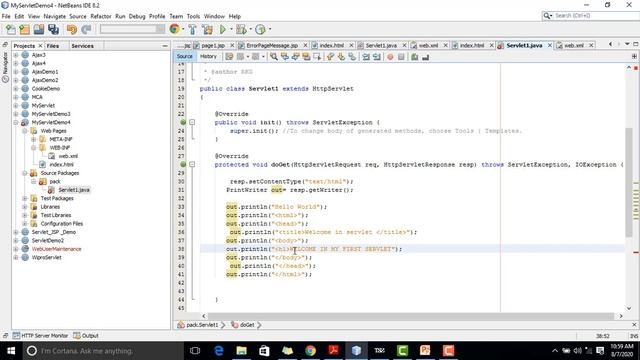Click the Search (Ctrl+I) input field
The width and height of the screenshot is (640, 360).
595,16
